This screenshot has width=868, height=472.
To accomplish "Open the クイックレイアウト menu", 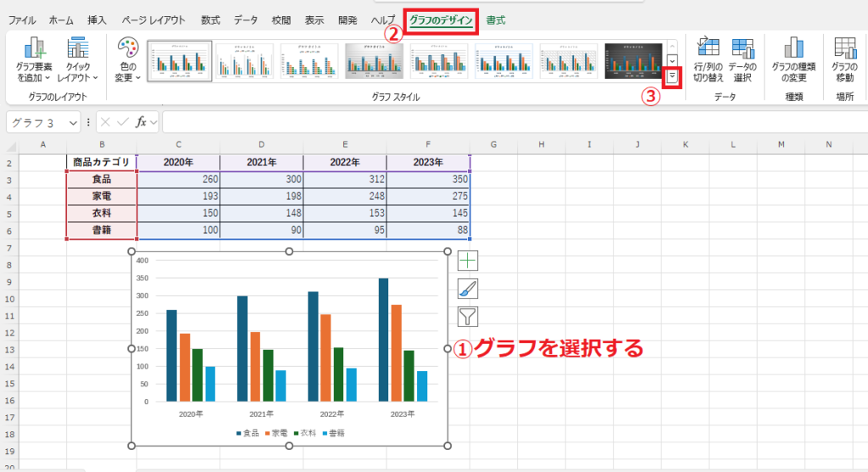I will [77, 60].
